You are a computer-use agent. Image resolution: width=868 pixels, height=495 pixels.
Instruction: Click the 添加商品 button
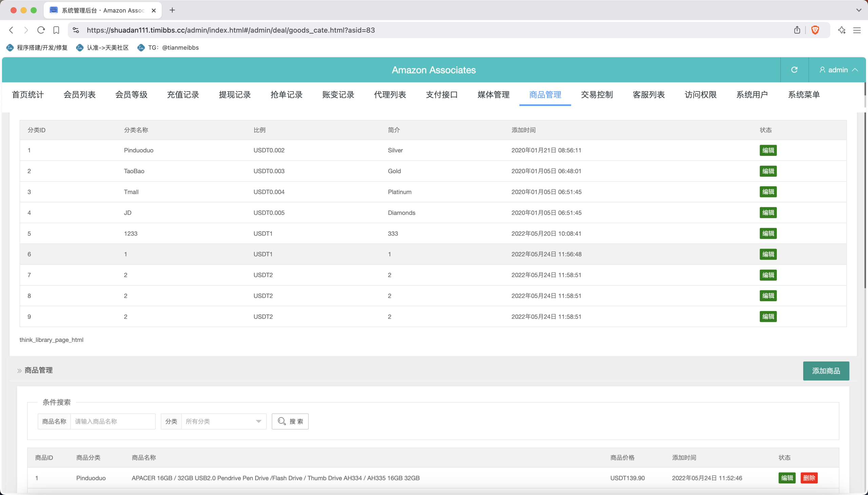[826, 371]
